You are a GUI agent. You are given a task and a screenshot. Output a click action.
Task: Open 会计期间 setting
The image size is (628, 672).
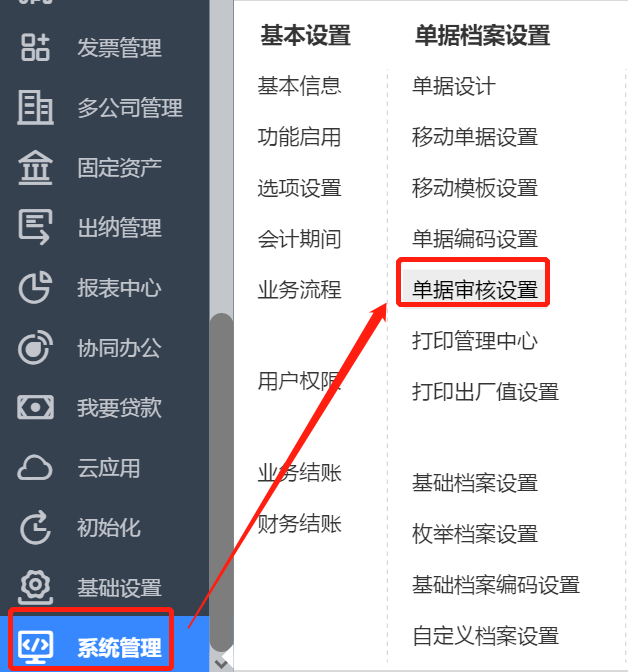coord(299,239)
